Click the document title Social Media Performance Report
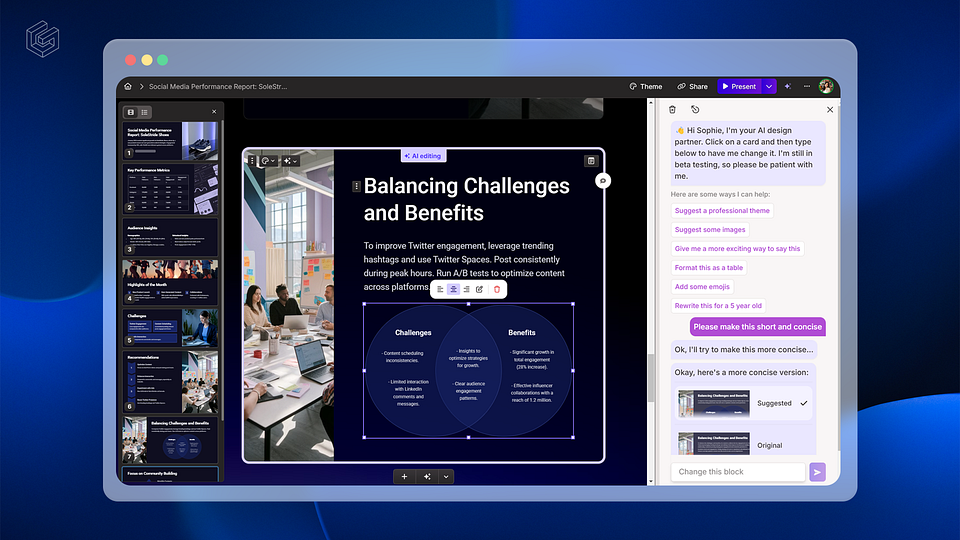 click(218, 86)
